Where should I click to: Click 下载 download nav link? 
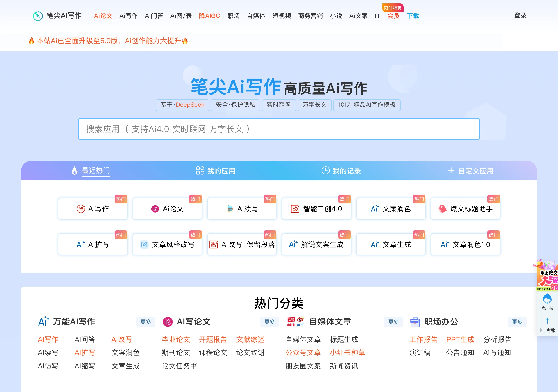tap(413, 16)
